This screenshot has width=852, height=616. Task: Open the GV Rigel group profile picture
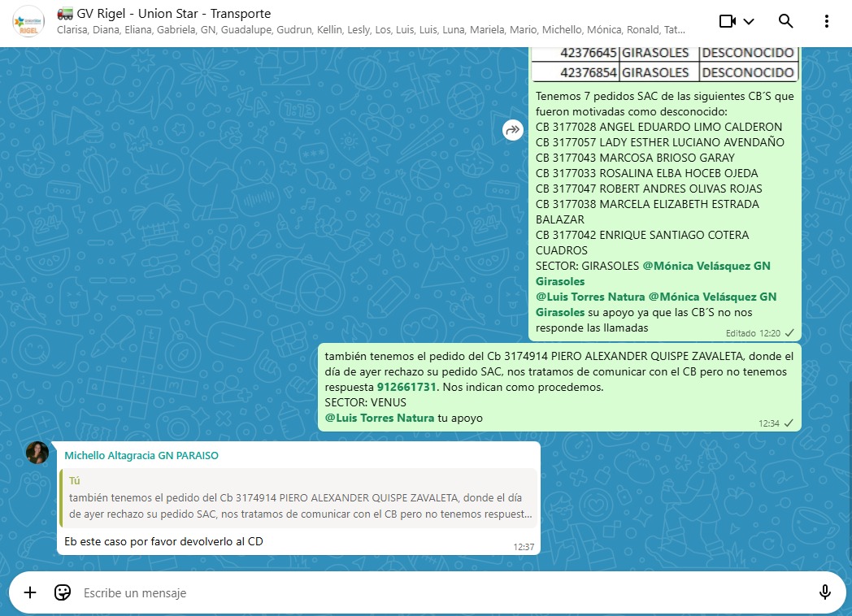tap(28, 21)
